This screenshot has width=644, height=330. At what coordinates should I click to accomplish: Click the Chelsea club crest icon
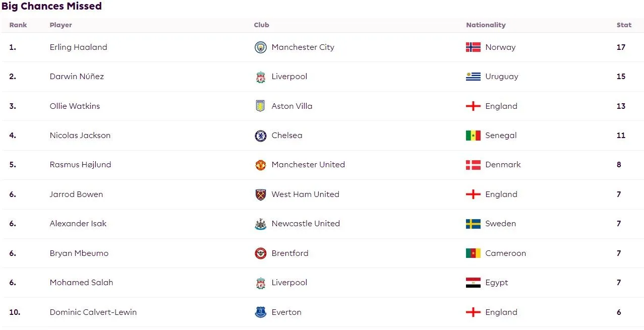point(260,136)
